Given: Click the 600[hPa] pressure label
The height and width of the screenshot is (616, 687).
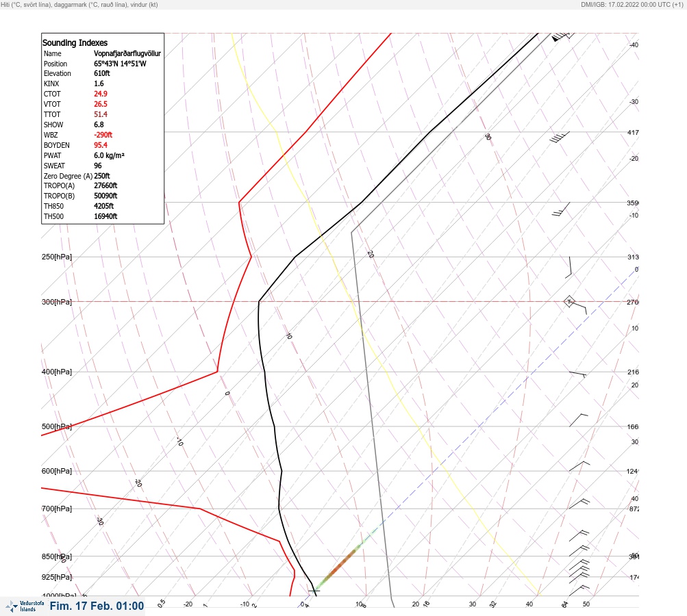Looking at the screenshot, I should coord(57,471).
